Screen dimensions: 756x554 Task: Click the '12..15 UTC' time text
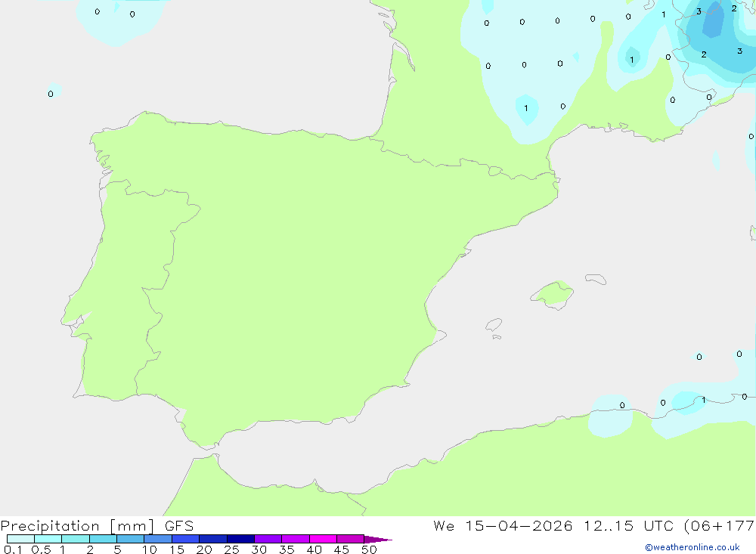628,525
